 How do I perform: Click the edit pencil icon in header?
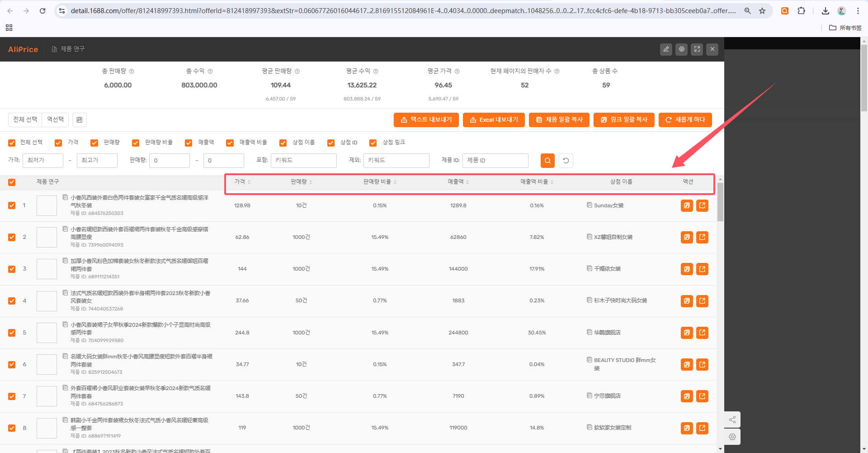click(666, 49)
